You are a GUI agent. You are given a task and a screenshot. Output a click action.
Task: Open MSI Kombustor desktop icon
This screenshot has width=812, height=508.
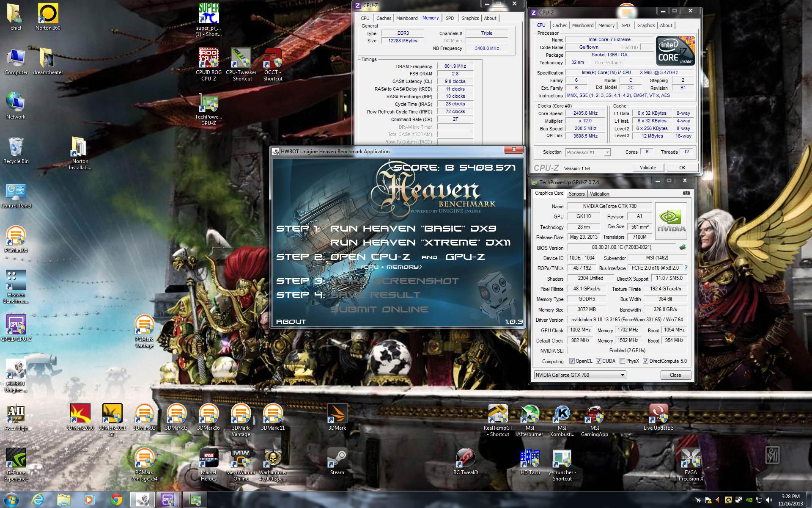(x=562, y=420)
